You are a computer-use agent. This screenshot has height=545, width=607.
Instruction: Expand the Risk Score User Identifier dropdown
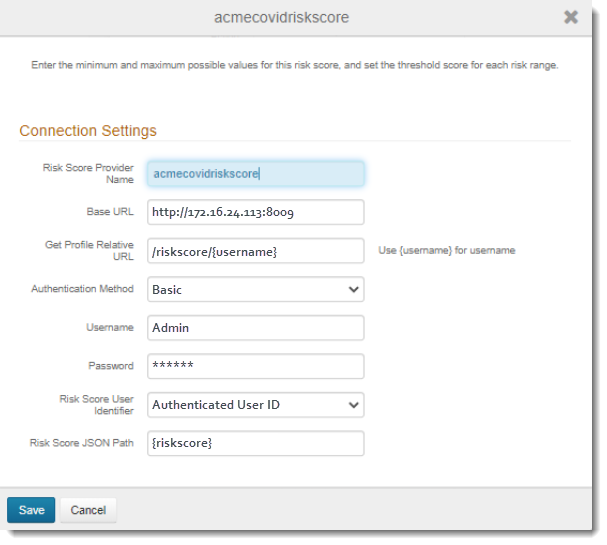[x=255, y=405]
